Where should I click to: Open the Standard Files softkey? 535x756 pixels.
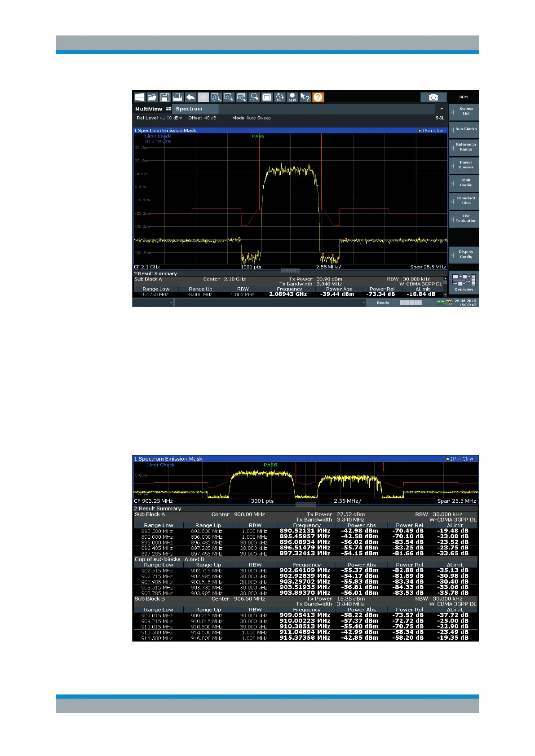[464, 201]
